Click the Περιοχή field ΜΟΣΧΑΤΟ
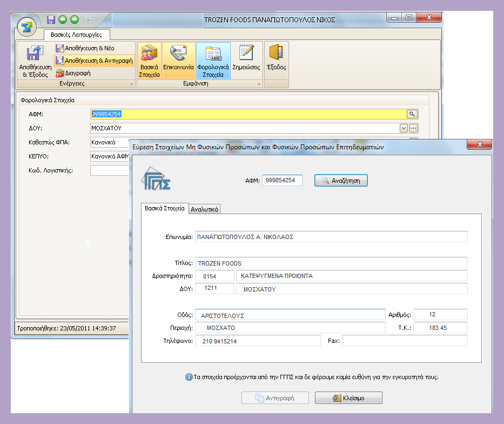Image resolution: width=504 pixels, height=424 pixels. click(x=290, y=328)
